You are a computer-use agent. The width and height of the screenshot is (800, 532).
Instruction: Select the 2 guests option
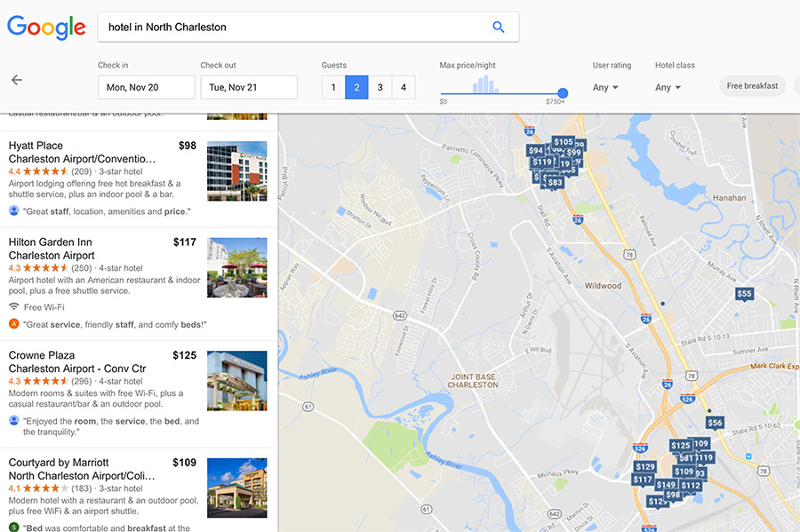coord(356,87)
